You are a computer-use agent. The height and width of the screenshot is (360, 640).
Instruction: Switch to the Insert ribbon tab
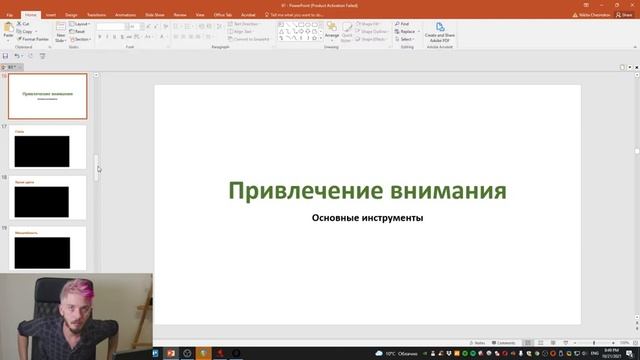[x=51, y=15]
